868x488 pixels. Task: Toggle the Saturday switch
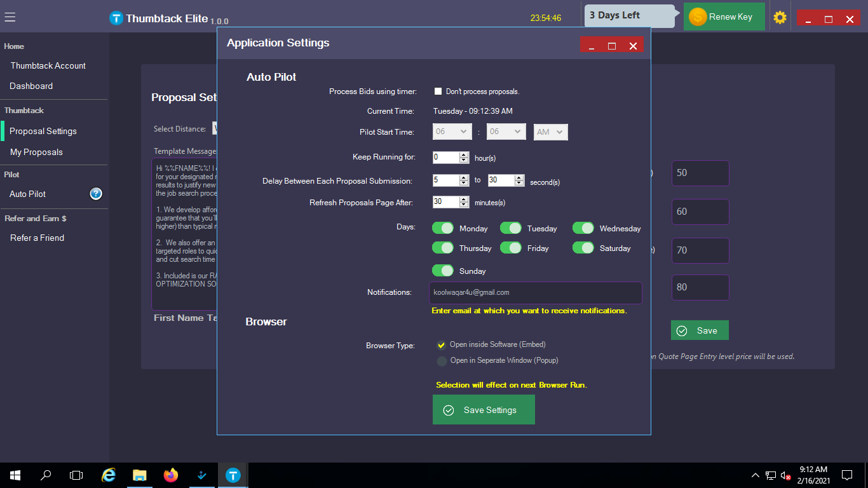[583, 248]
